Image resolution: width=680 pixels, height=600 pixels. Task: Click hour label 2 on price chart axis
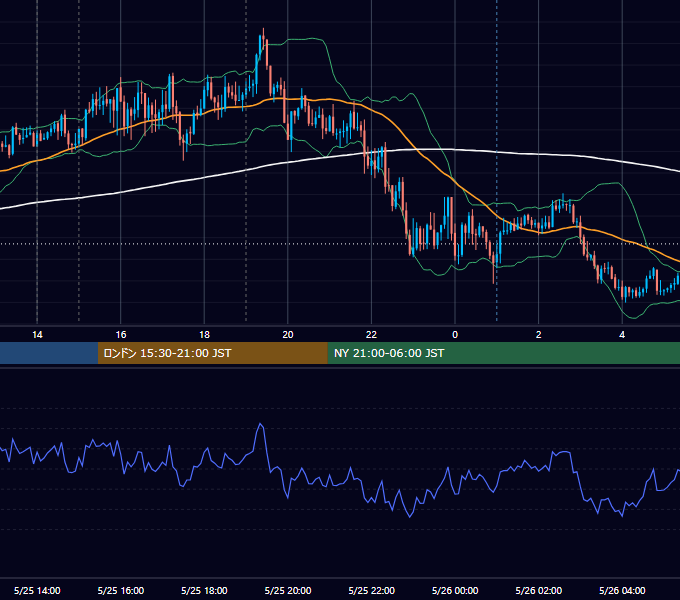[539, 335]
